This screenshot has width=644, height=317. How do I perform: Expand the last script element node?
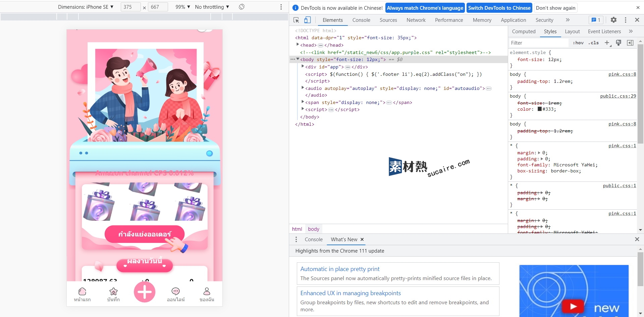[303, 109]
